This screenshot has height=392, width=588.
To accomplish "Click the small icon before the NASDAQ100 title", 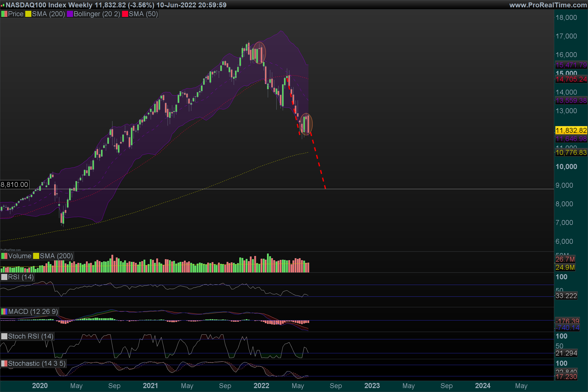I will coord(2,5).
